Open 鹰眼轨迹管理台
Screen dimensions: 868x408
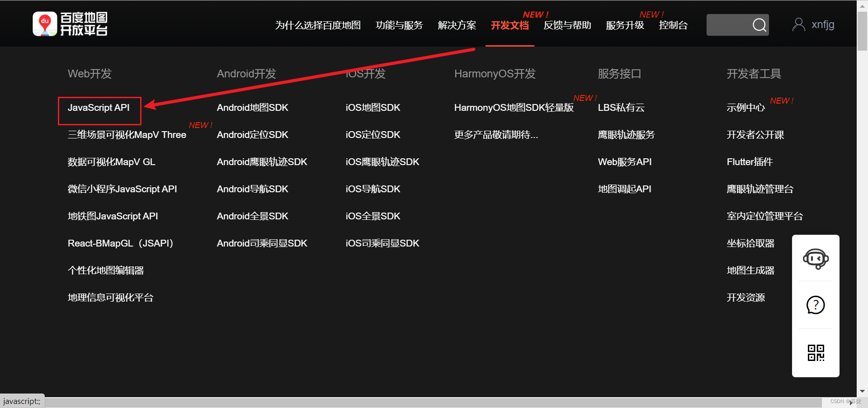tap(760, 189)
